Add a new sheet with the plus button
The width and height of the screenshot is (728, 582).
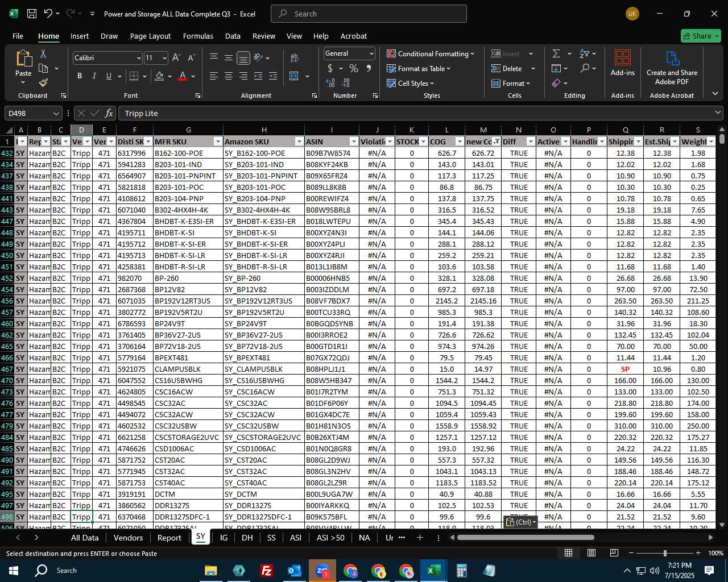(x=420, y=538)
